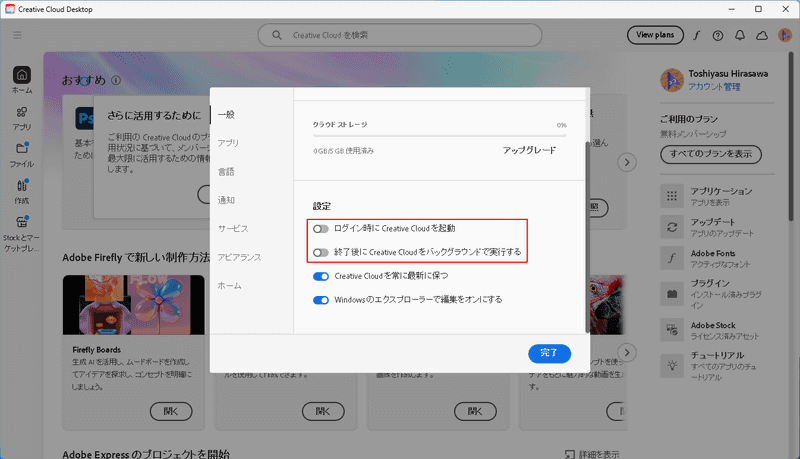This screenshot has width=800, height=459.
Task: Click the cloud storage progress bar
Action: tap(440, 136)
